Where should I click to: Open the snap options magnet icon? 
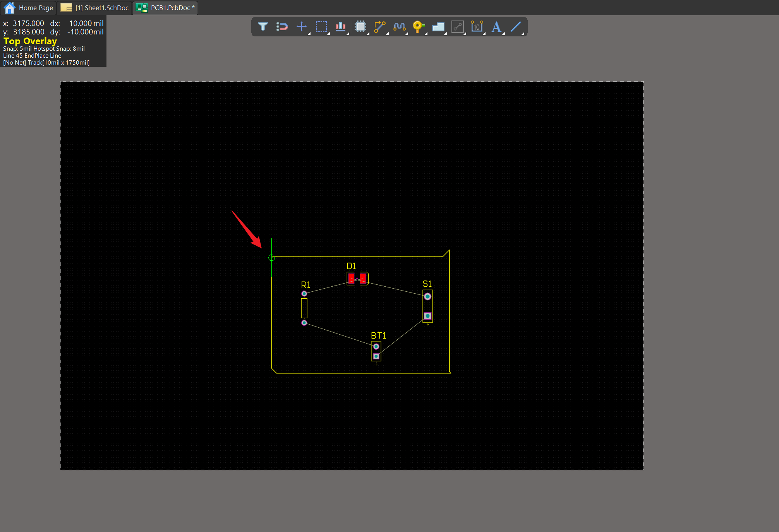pyautogui.click(x=282, y=27)
